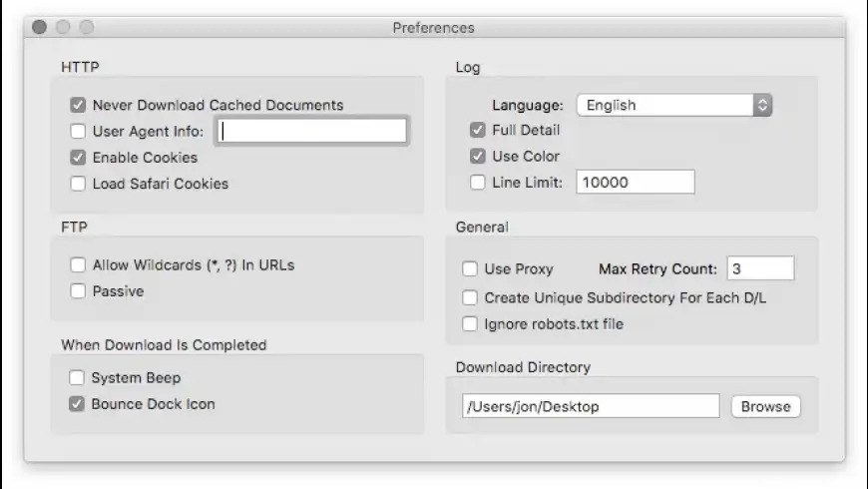Uncheck Bounce Dock Icon
The height and width of the screenshot is (489, 868).
click(77, 404)
